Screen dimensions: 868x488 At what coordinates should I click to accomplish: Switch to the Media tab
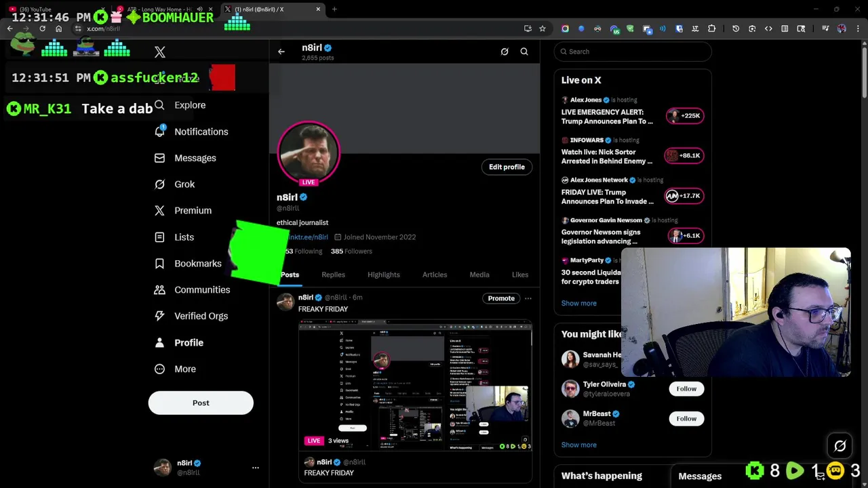(479, 274)
